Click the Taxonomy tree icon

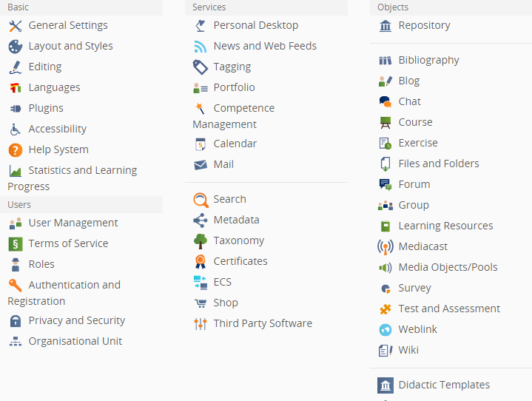click(x=201, y=241)
